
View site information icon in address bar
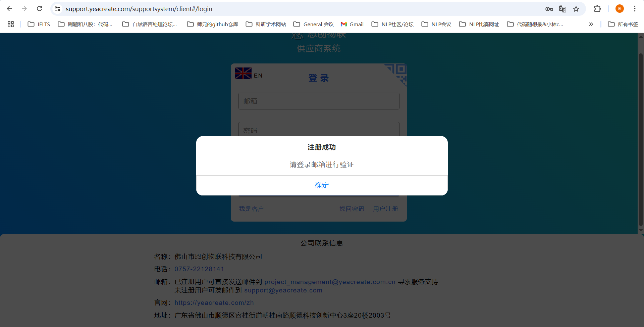57,9
